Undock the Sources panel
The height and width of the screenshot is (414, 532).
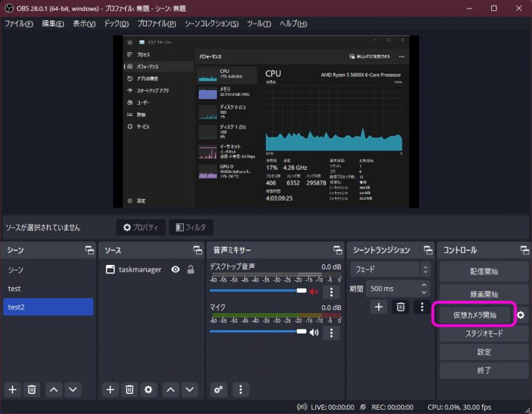pyautogui.click(x=198, y=250)
